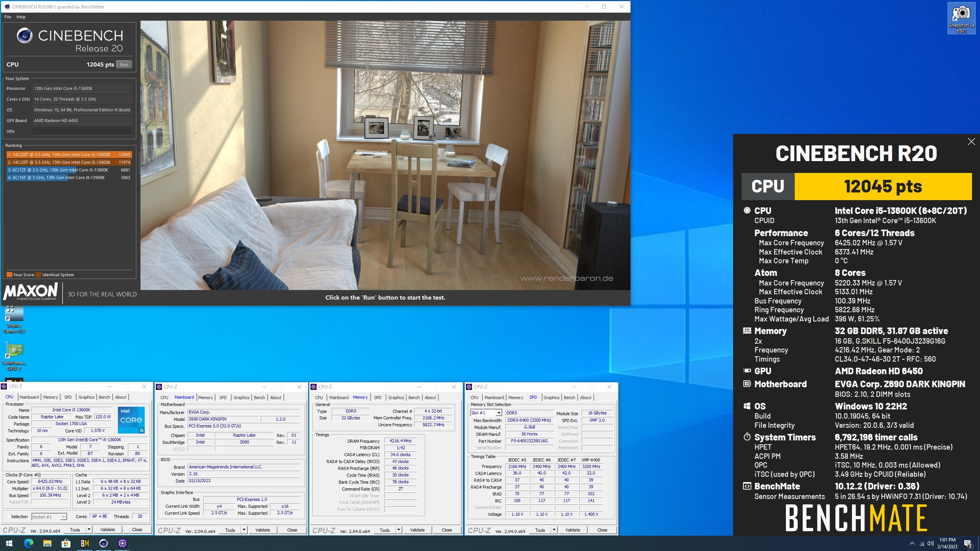This screenshot has width=980, height=551.
Task: Open the Slot #1 memory slot dropdown
Action: 498,413
